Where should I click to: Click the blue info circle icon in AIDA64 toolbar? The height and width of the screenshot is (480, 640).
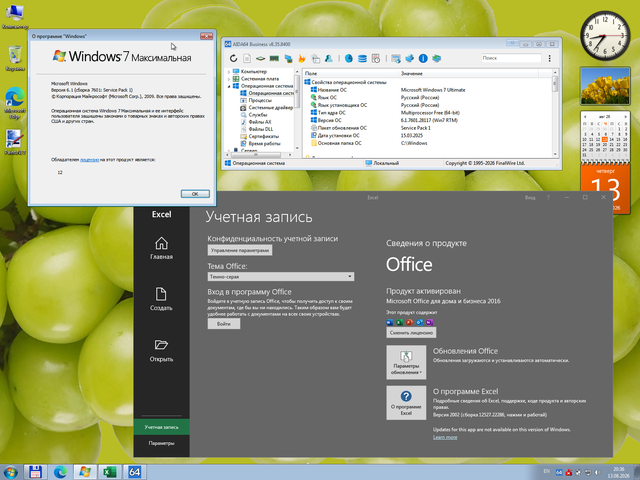(423, 58)
